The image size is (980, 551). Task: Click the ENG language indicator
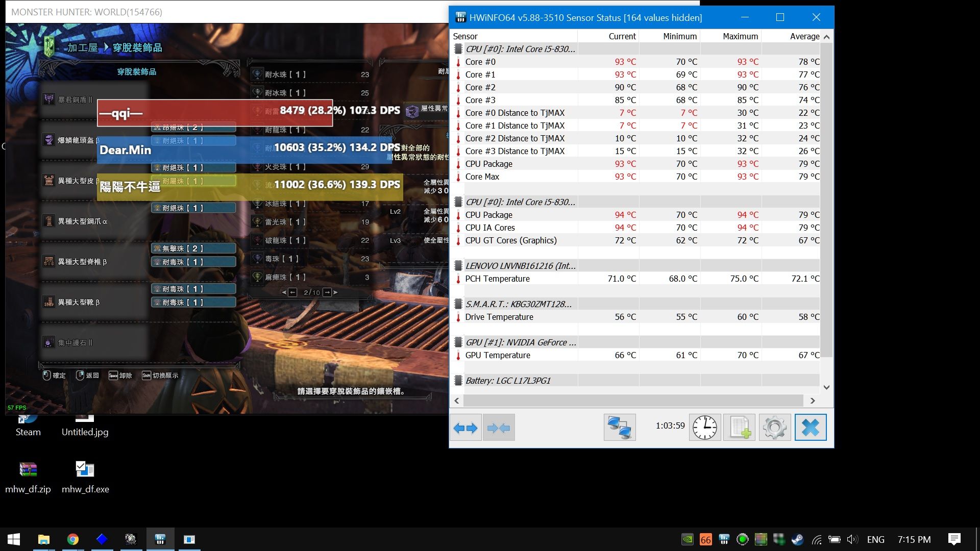point(875,539)
